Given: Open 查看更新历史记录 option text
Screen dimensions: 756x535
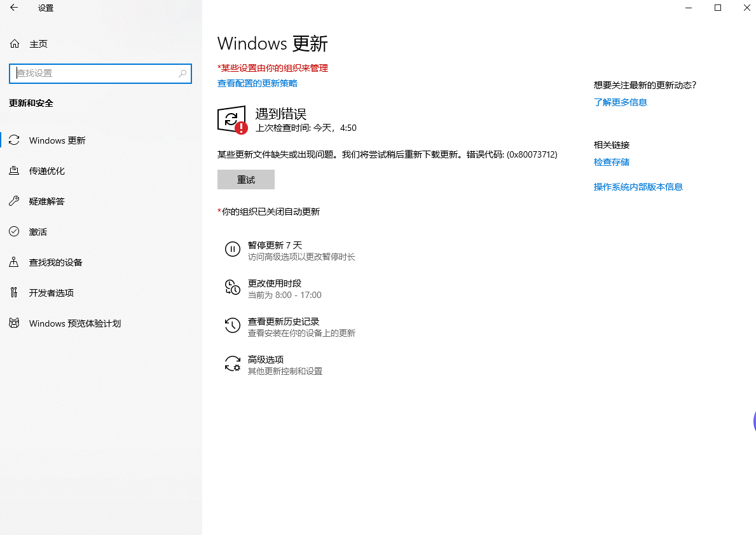Looking at the screenshot, I should click(284, 321).
